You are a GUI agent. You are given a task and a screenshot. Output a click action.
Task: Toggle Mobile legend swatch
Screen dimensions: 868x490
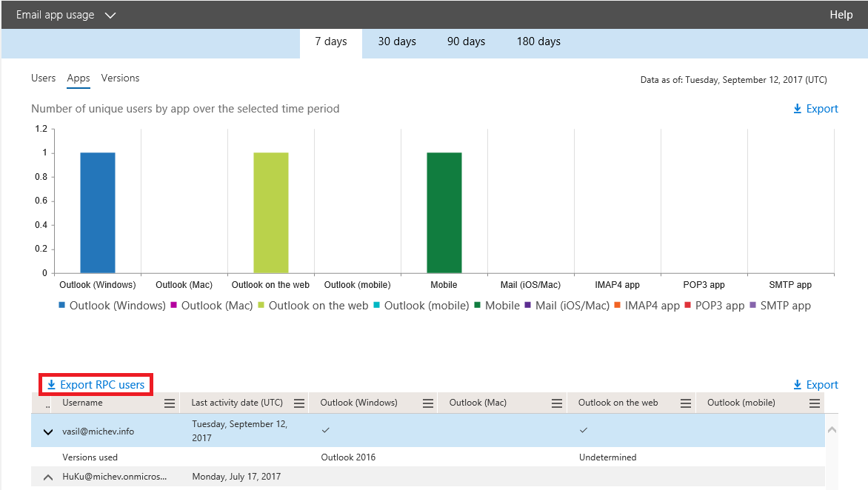coord(478,305)
